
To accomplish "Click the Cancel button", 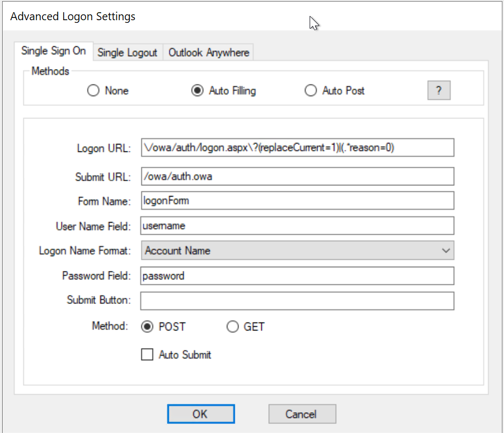I will (302, 414).
